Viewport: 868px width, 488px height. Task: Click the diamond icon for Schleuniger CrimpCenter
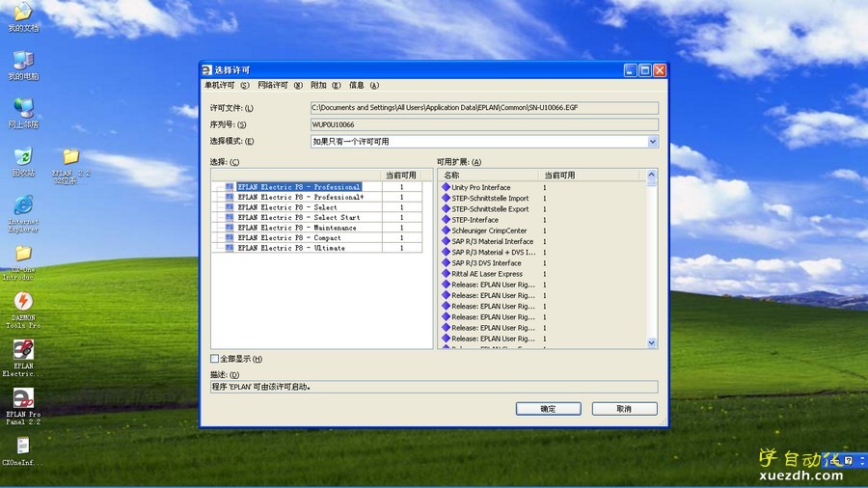point(446,230)
